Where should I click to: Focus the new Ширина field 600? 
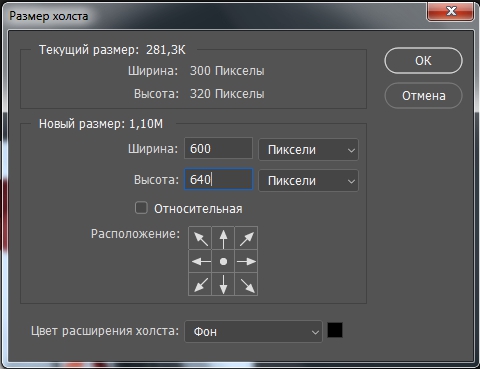tap(218, 148)
